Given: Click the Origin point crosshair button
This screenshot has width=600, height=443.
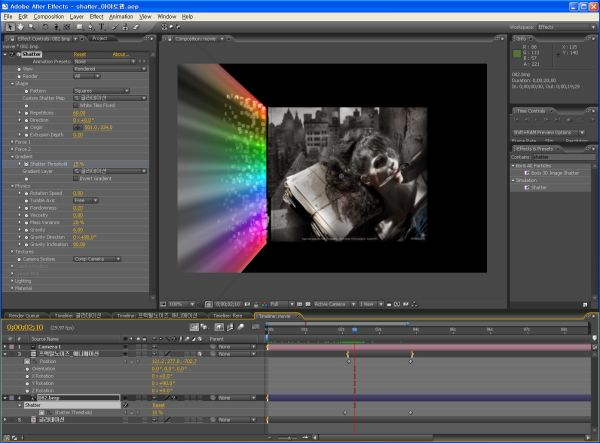Looking at the screenshot, I should point(78,127).
